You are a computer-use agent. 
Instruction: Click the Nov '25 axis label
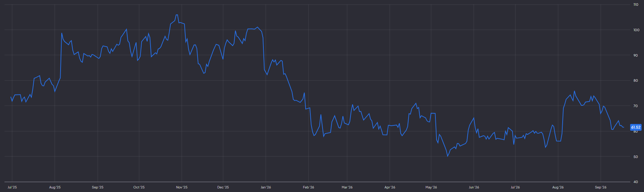pos(182,187)
